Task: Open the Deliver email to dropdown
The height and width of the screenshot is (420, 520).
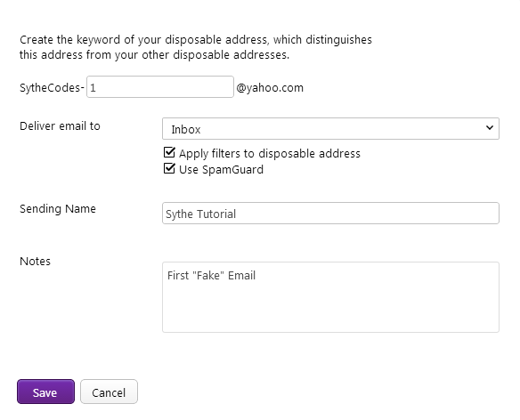Action: click(330, 129)
